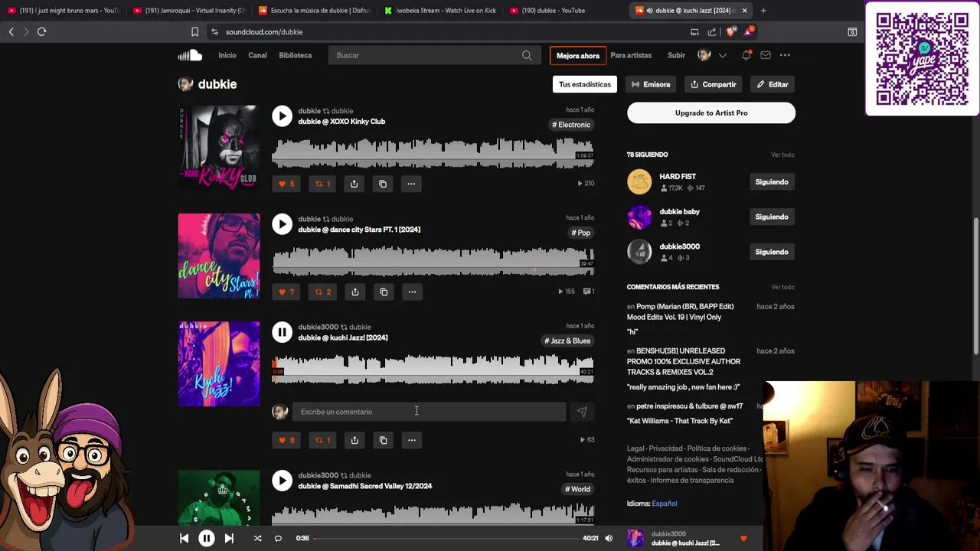
Task: Change language via Español link
Action: tap(664, 504)
